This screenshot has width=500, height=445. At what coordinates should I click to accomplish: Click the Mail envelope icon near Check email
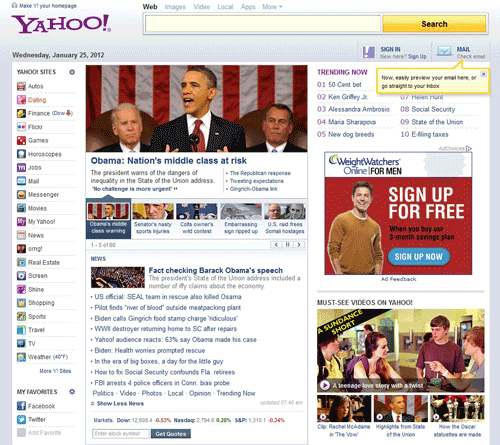(444, 51)
